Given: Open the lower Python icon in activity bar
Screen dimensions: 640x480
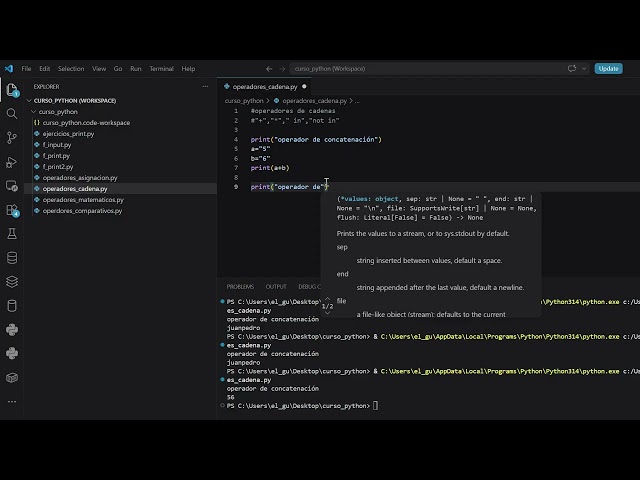Looking at the screenshot, I should point(12,353).
